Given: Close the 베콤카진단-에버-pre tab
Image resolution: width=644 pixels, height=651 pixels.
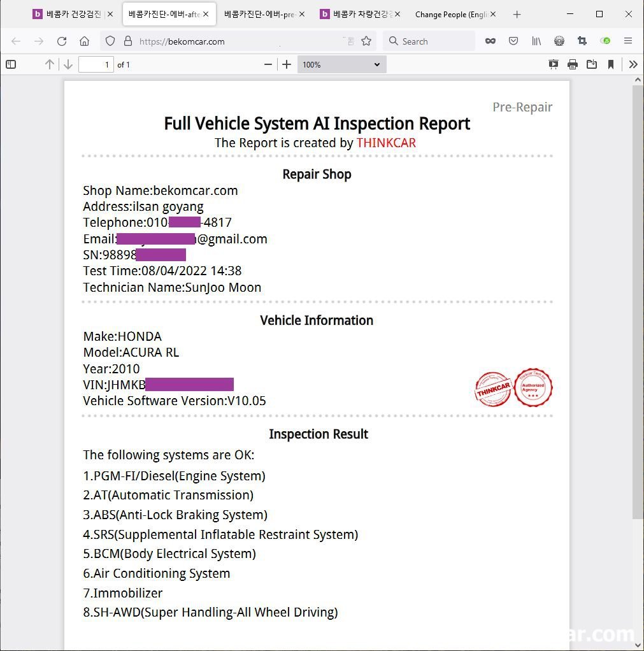Looking at the screenshot, I should click(x=302, y=15).
